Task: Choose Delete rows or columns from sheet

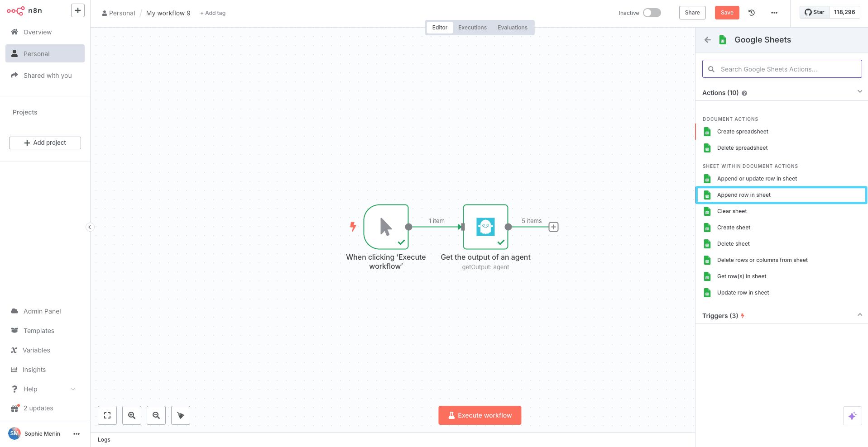Action: coord(782,260)
